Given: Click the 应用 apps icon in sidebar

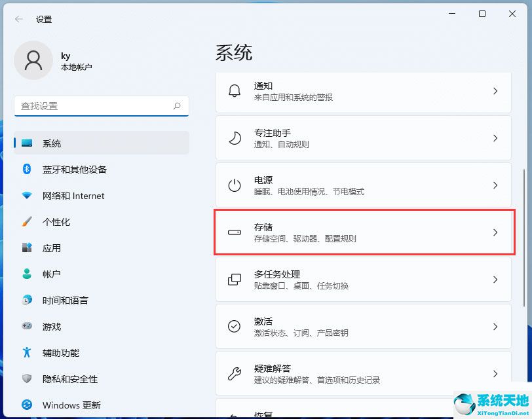Looking at the screenshot, I should pyautogui.click(x=27, y=248).
